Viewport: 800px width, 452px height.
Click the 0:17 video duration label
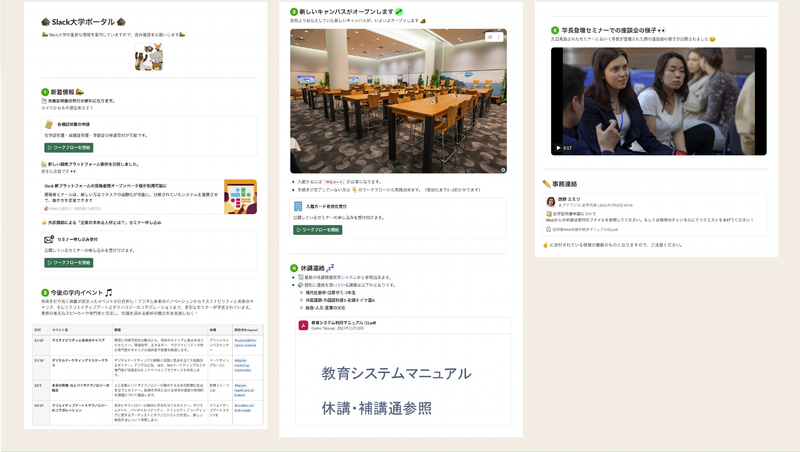(x=567, y=148)
